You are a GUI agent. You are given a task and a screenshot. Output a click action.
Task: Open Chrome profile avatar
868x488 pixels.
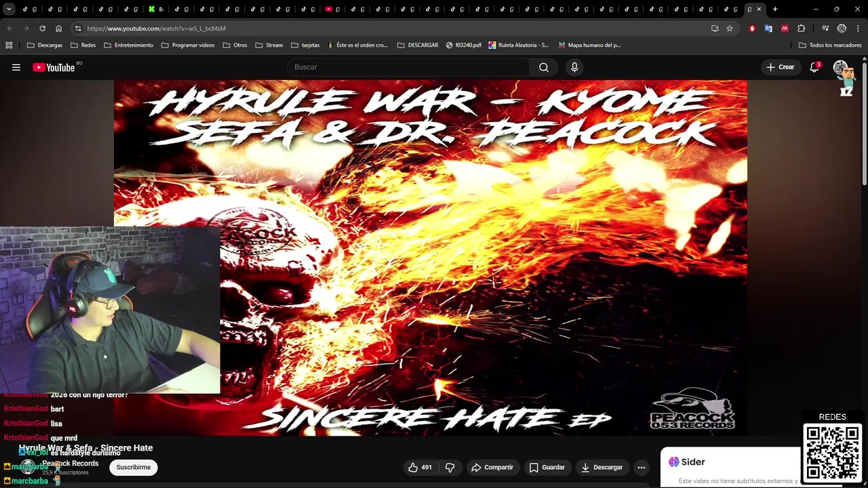[x=842, y=28]
